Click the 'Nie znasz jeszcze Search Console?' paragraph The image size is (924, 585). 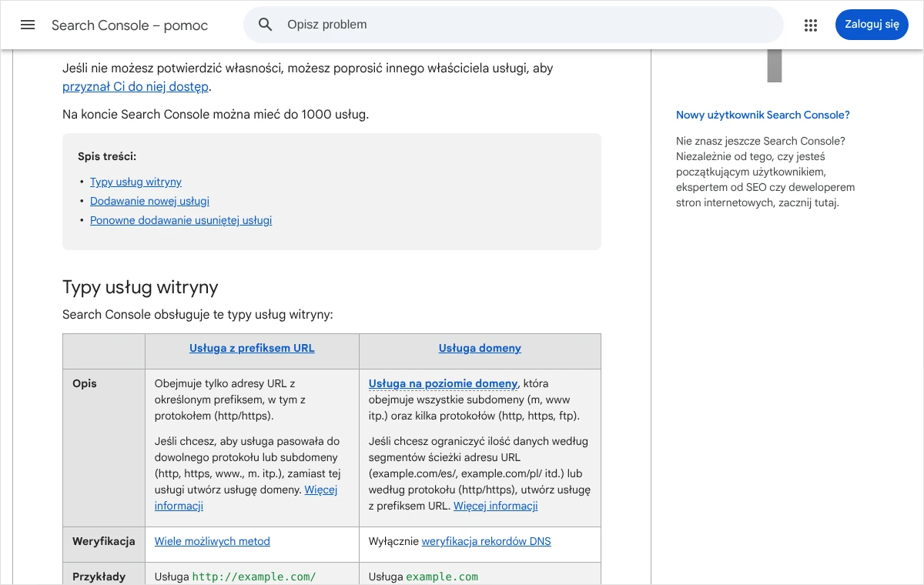pos(765,172)
